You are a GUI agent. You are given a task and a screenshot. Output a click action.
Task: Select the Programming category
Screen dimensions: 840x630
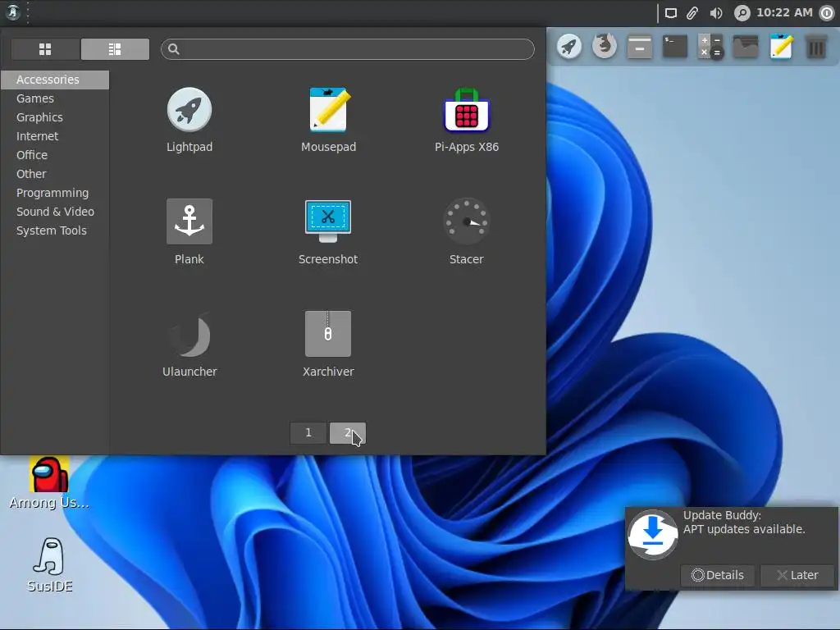[x=55, y=193]
